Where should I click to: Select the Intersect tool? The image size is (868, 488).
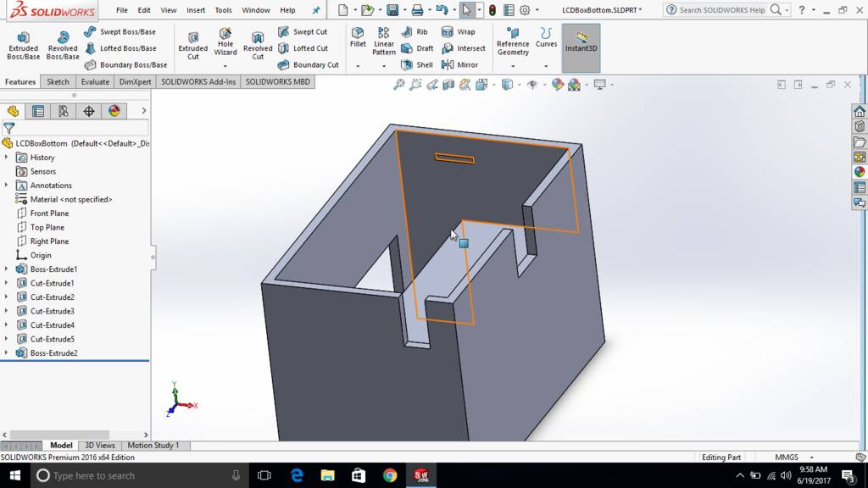pos(464,48)
